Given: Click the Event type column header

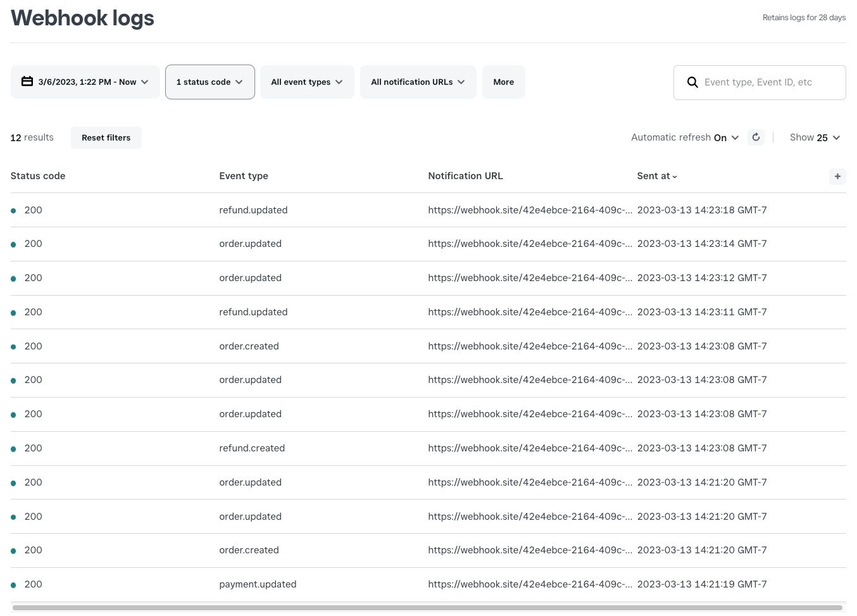Looking at the screenshot, I should coord(244,176).
